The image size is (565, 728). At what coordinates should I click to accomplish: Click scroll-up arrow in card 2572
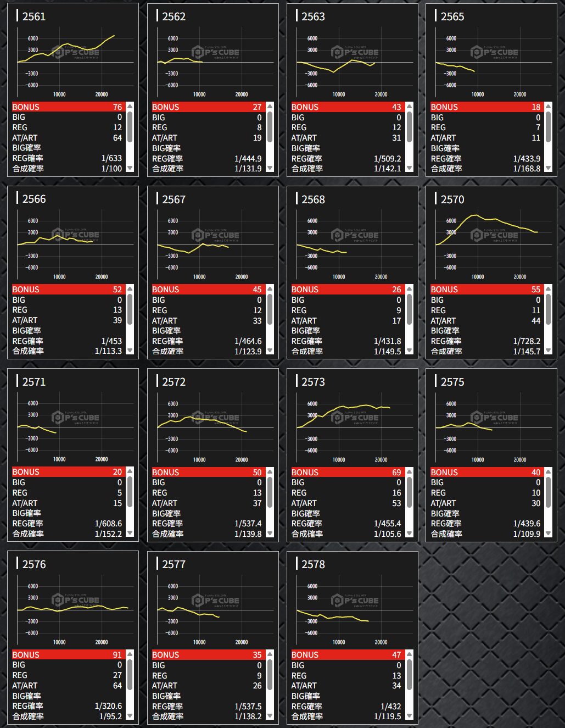pos(270,471)
